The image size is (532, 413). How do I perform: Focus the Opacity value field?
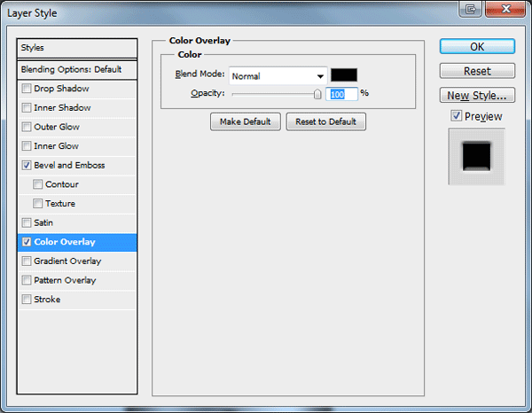[341, 94]
